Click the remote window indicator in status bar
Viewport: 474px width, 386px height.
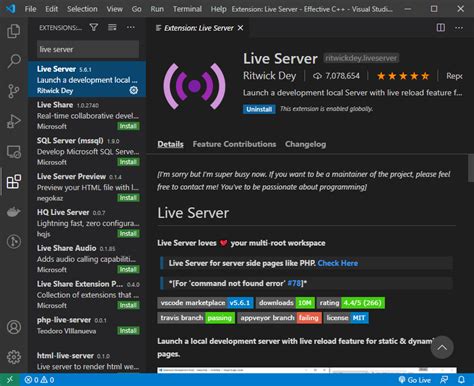pos(10,380)
